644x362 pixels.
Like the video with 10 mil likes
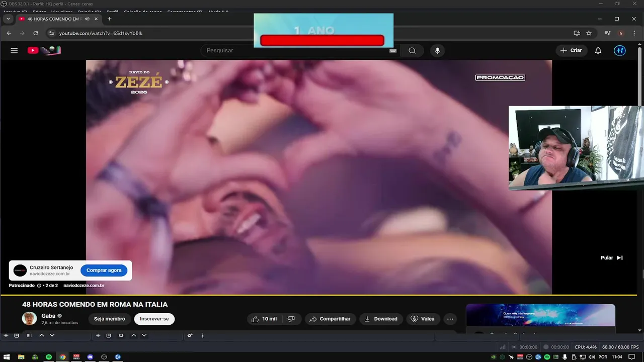pos(264,319)
